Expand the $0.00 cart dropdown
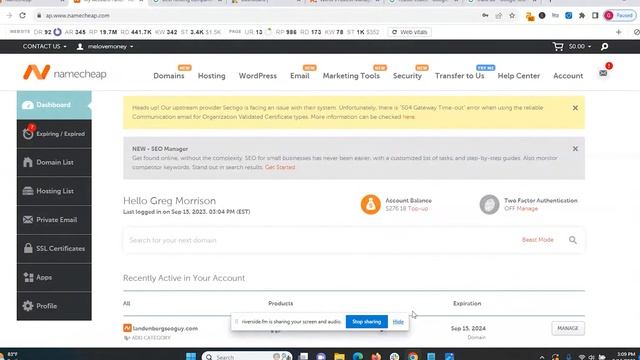The width and height of the screenshot is (640, 360). tap(580, 47)
